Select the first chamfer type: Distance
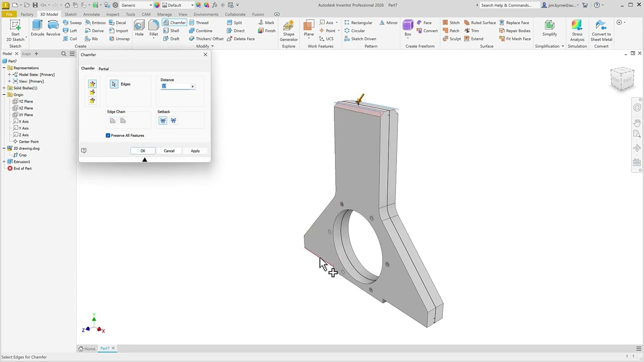644x362 pixels. point(92,84)
